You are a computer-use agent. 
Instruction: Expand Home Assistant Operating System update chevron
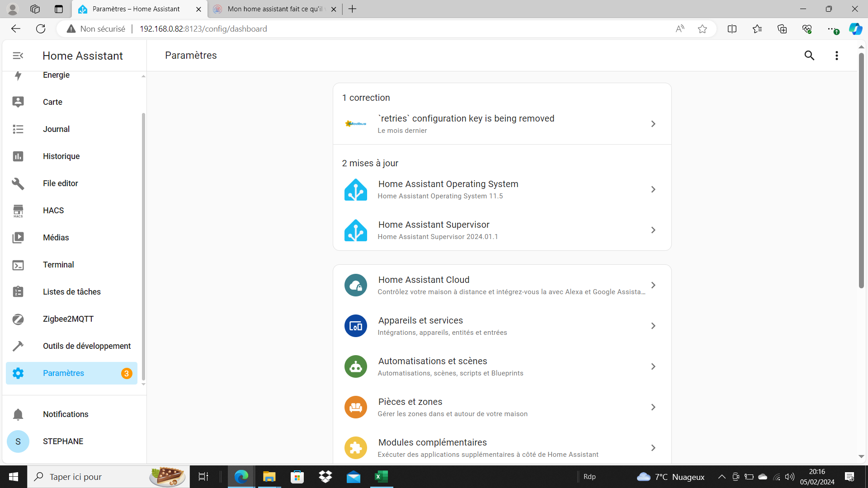(x=653, y=189)
